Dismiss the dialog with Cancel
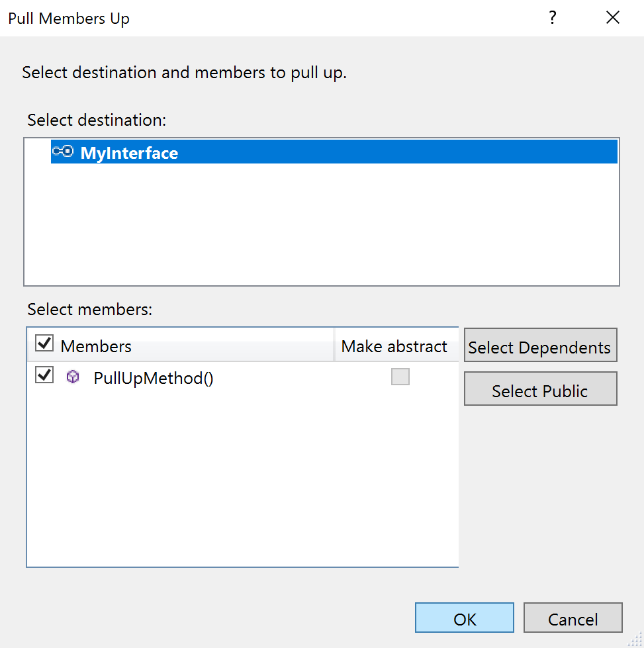The width and height of the screenshot is (644, 648). [x=573, y=618]
